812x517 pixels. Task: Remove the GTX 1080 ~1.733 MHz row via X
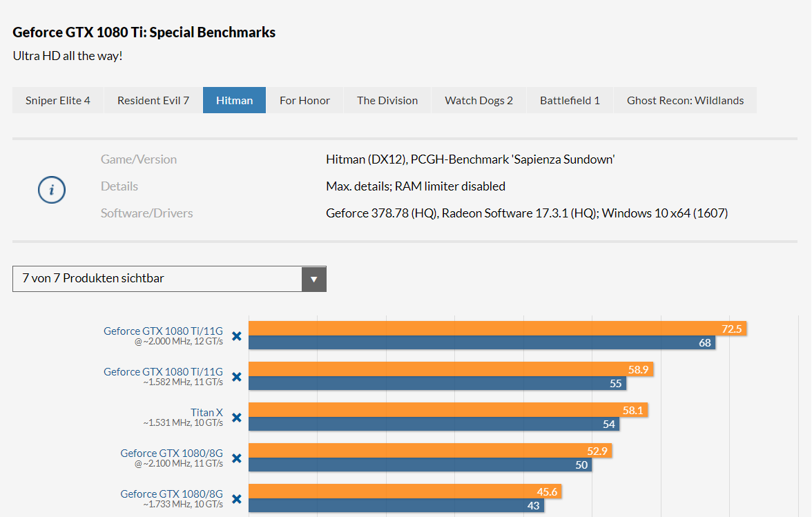click(237, 499)
